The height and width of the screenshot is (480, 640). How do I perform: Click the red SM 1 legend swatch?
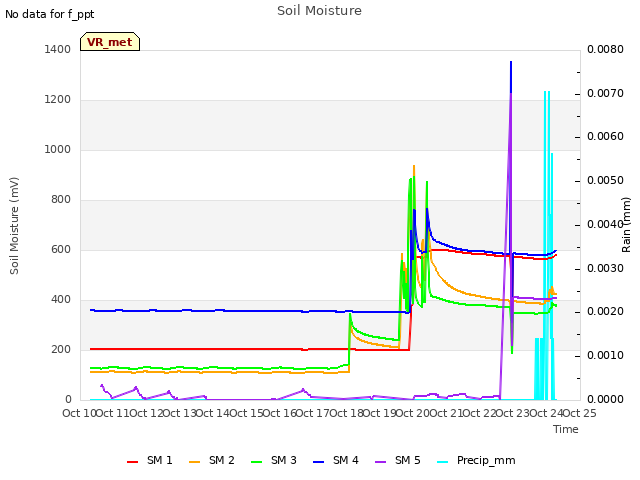pyautogui.click(x=133, y=462)
